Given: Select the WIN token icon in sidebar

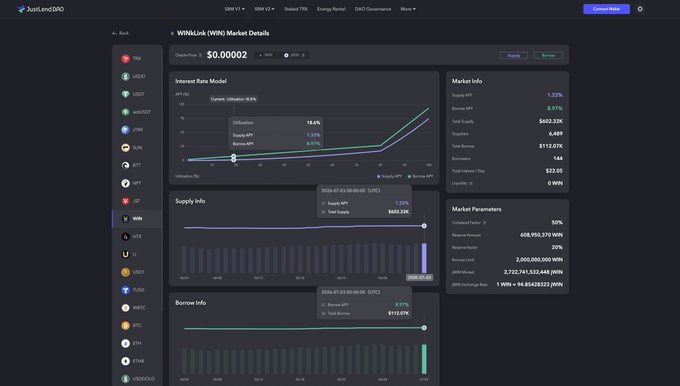Looking at the screenshot, I should pyautogui.click(x=125, y=219).
